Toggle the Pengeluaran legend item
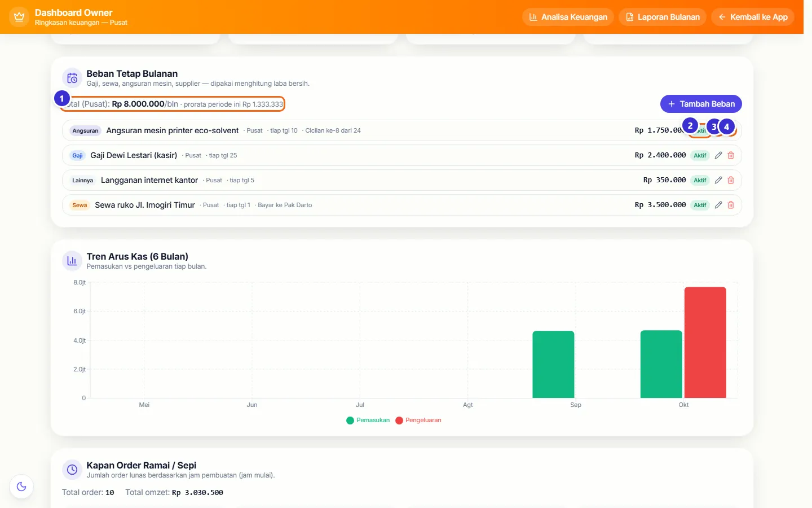 pyautogui.click(x=418, y=421)
